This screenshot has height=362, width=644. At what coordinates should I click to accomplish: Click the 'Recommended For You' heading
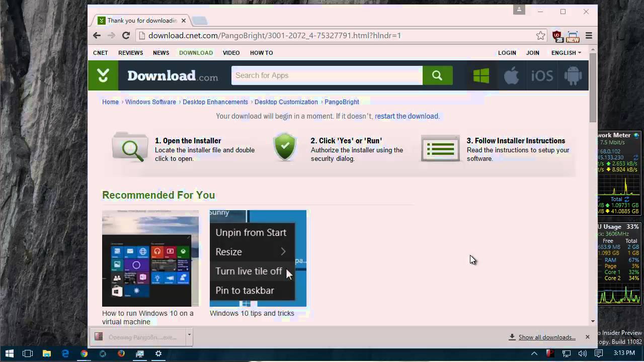click(158, 195)
